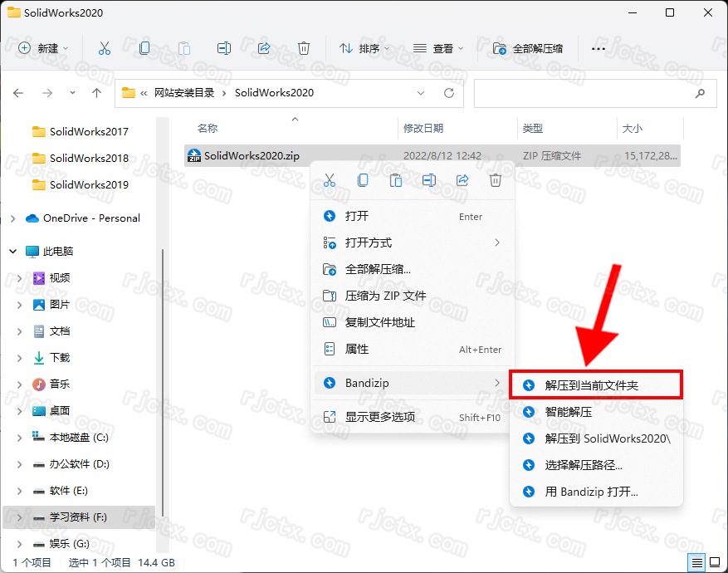Click the share icon in context menu
The width and height of the screenshot is (728, 573).
462,180
